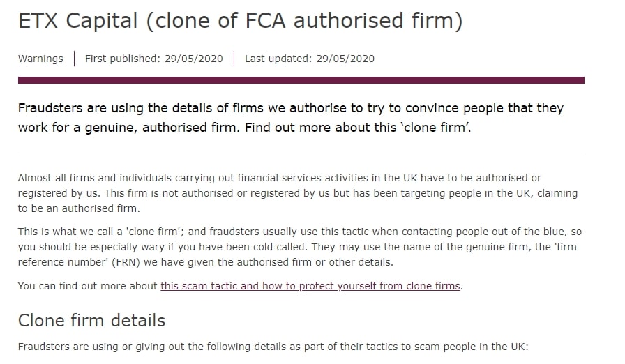Click the "Clone firm details" heading

91,320
